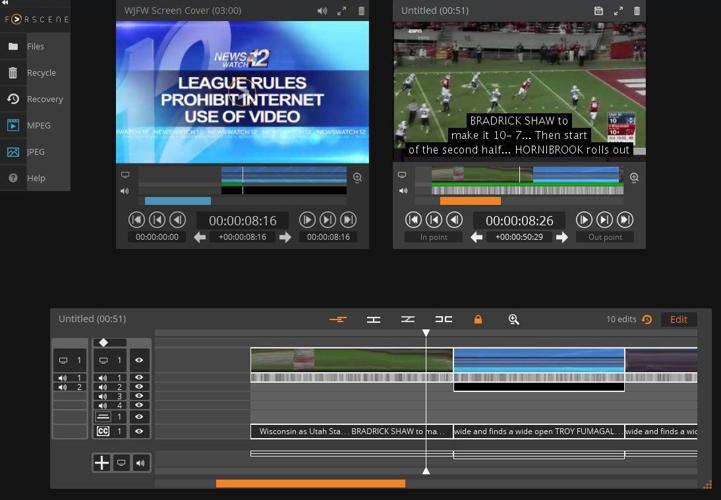Viewport: 721px width, 500px height.
Task: Go to next edit in Untitled viewer player
Action: 604,220
